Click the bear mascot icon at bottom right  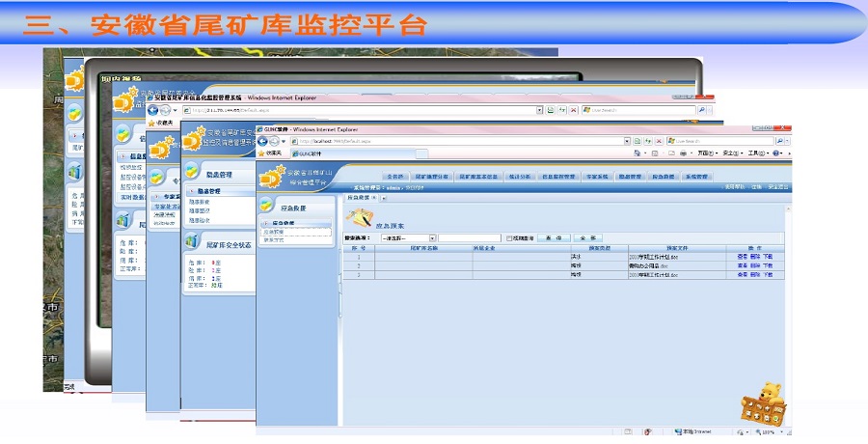[x=765, y=403]
